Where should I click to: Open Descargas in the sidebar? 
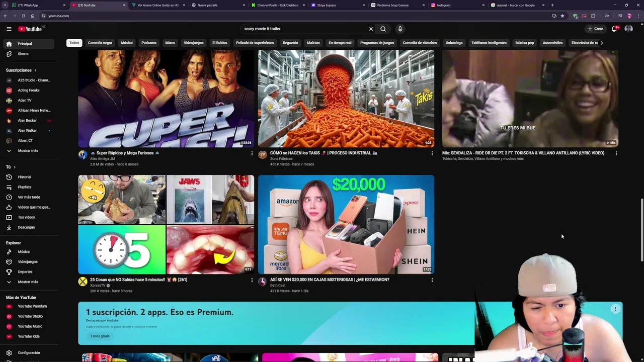tap(26, 227)
